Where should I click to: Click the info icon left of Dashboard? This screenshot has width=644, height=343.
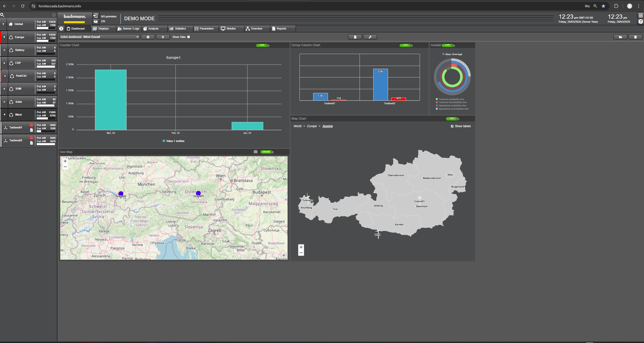61,29
